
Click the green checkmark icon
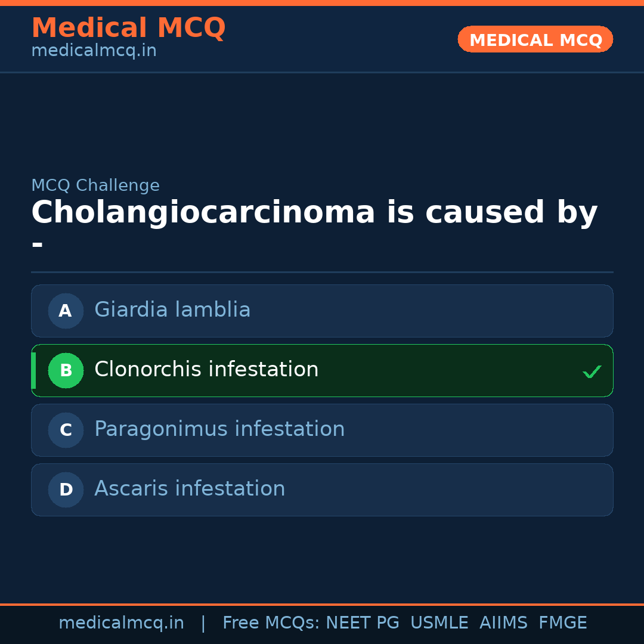[592, 371]
